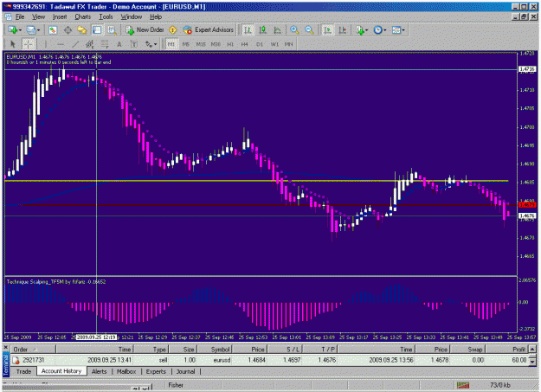Image resolution: width=541 pixels, height=392 pixels.
Task: Select the Trendline tool
Action: (75, 44)
